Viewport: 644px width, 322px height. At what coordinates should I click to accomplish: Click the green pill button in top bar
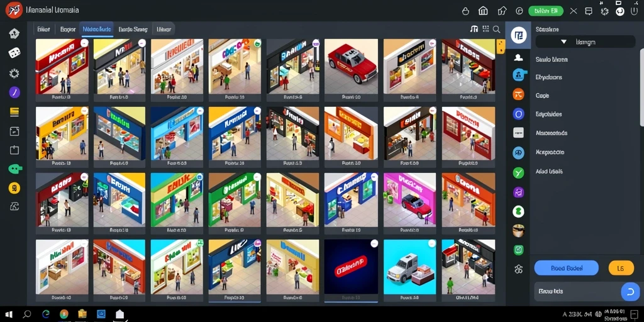[546, 11]
